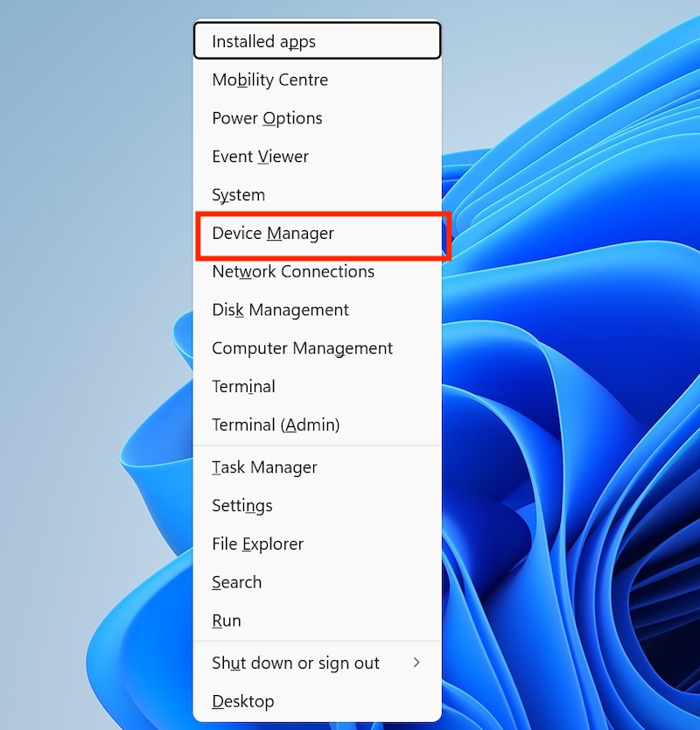Expand the Shut down or sign out submenu

296,663
